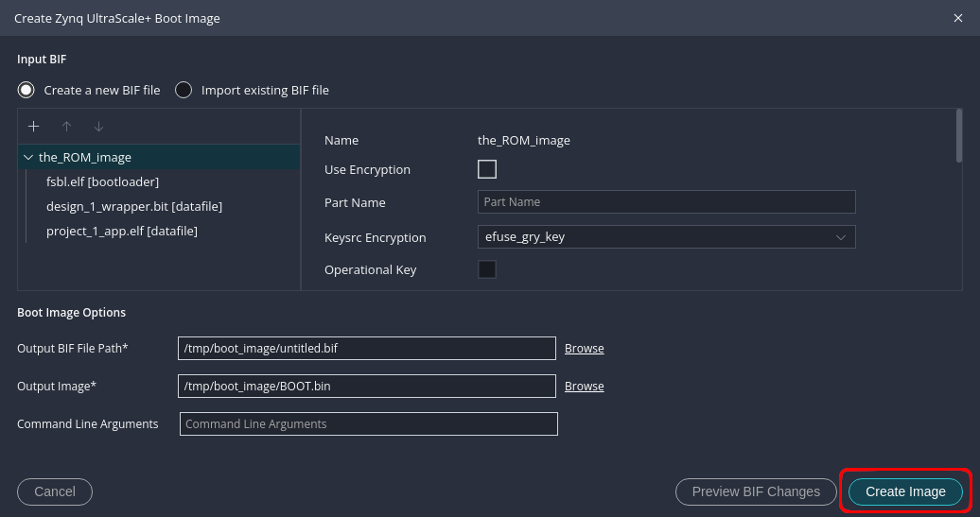Select design_1_wrapper.bit datafile entry

pos(134,206)
